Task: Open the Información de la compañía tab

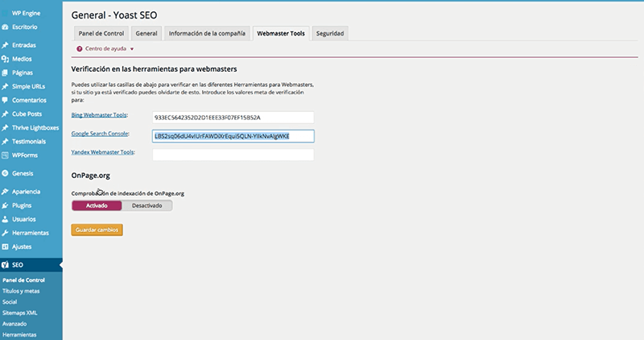Action: coord(207,33)
